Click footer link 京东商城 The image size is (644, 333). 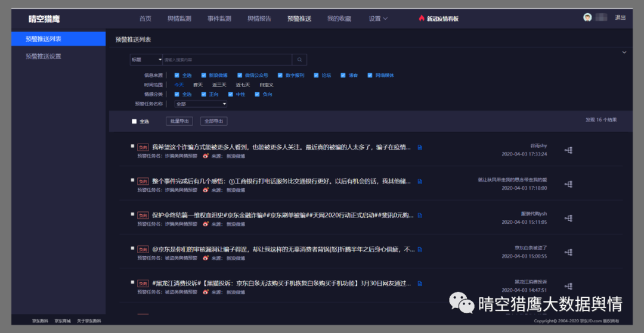click(x=63, y=320)
